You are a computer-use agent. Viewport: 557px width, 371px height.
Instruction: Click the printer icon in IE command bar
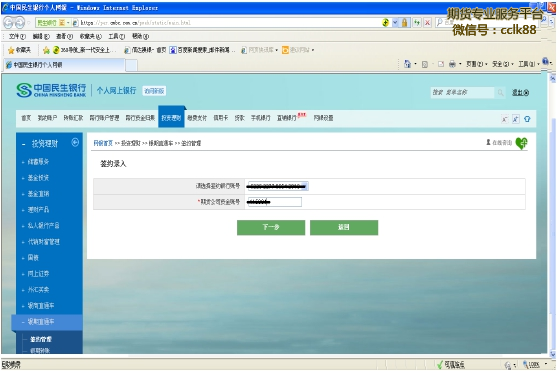[x=452, y=64]
